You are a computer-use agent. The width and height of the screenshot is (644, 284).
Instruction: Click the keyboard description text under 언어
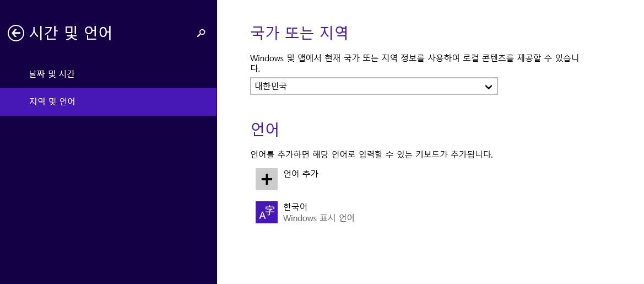(x=372, y=154)
